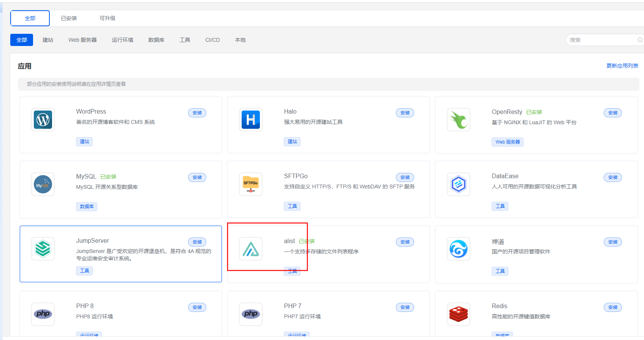
Task: Click the alist app icon
Action: pyautogui.click(x=251, y=249)
